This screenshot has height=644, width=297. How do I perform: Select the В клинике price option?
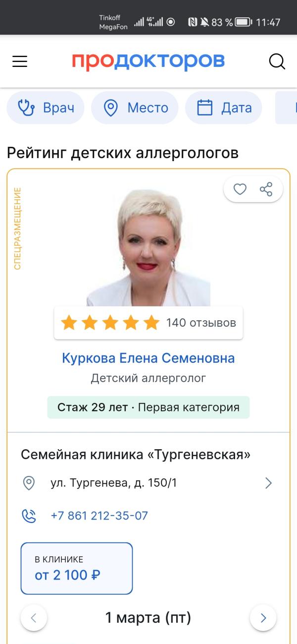pyautogui.click(x=77, y=568)
